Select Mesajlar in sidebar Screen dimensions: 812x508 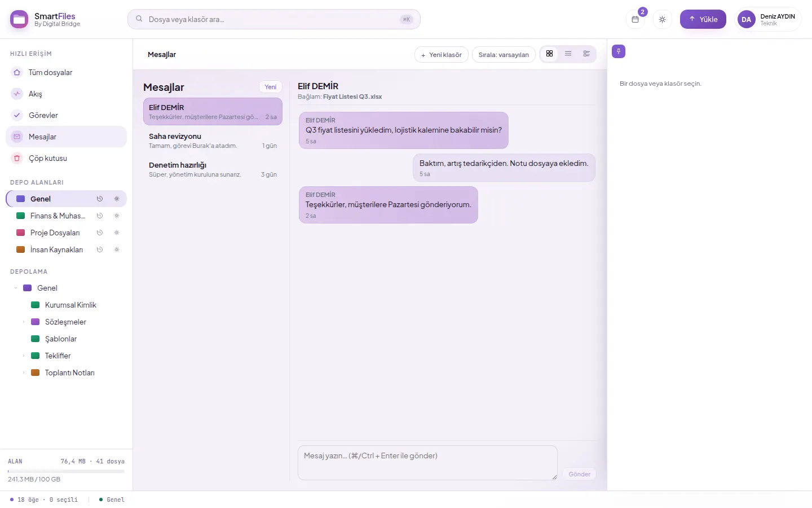(66, 137)
